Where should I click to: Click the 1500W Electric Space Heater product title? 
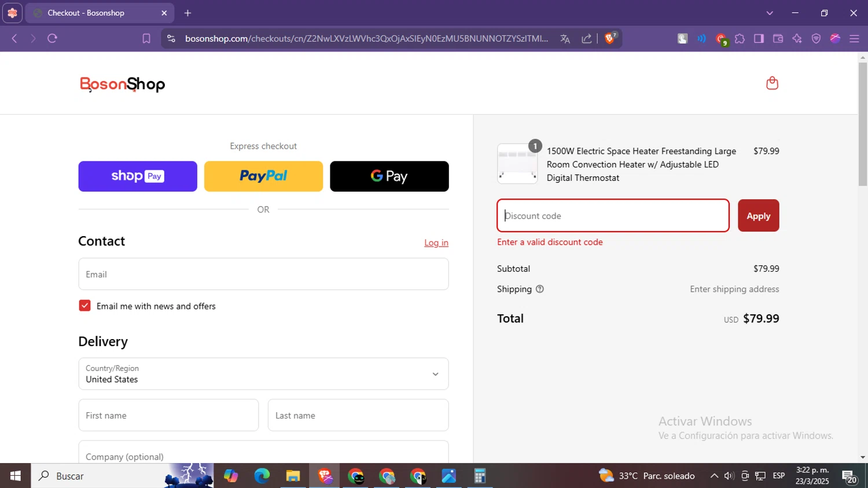[x=641, y=164]
